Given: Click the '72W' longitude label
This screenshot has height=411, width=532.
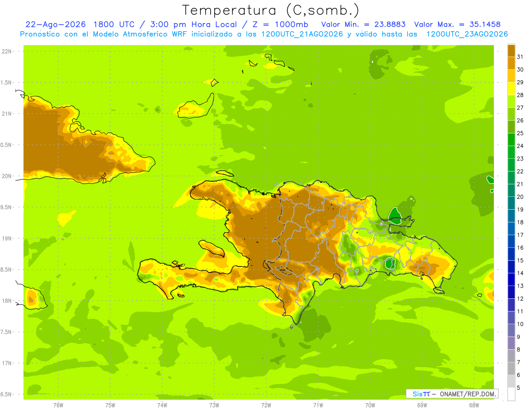Looking at the screenshot, I should click(266, 405).
